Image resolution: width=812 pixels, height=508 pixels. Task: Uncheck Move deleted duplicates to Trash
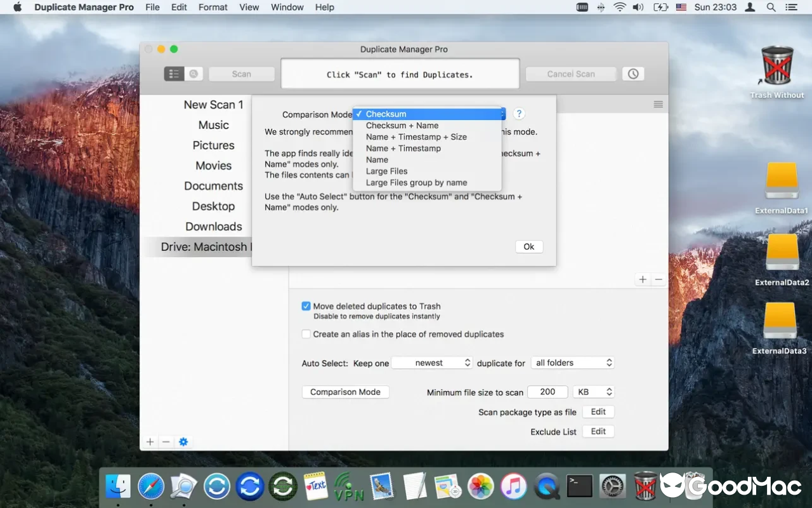(306, 306)
